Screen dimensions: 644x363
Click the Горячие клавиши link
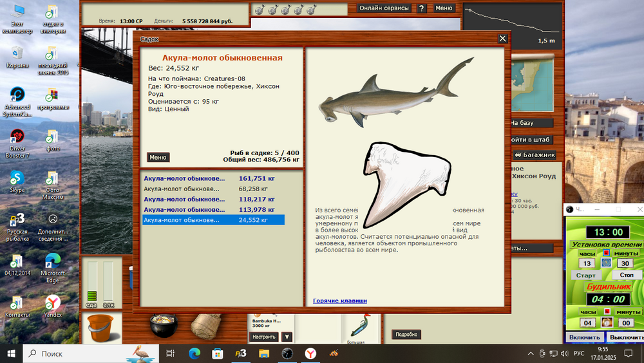coord(340,301)
